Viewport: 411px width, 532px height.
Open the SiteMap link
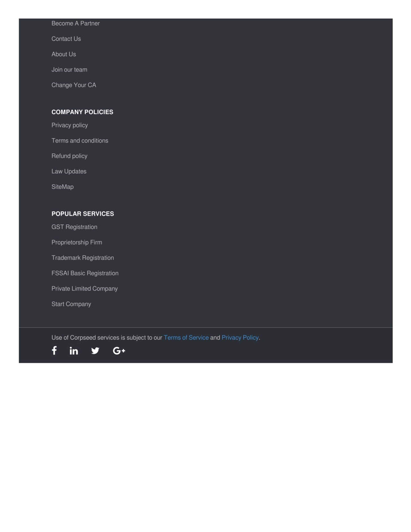63,187
